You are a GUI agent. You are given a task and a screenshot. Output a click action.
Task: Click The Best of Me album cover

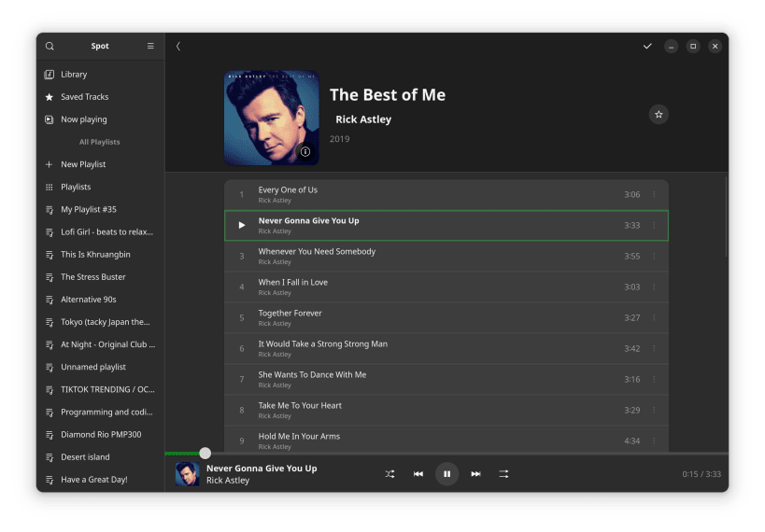[x=271, y=118]
